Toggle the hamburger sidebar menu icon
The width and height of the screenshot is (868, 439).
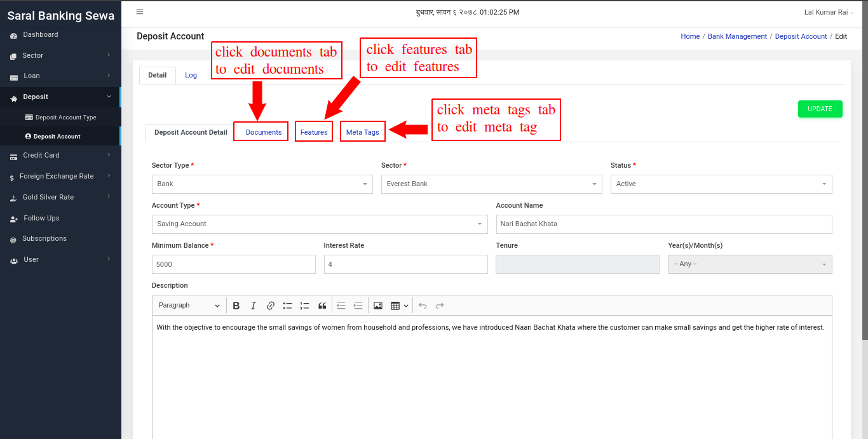pos(140,11)
